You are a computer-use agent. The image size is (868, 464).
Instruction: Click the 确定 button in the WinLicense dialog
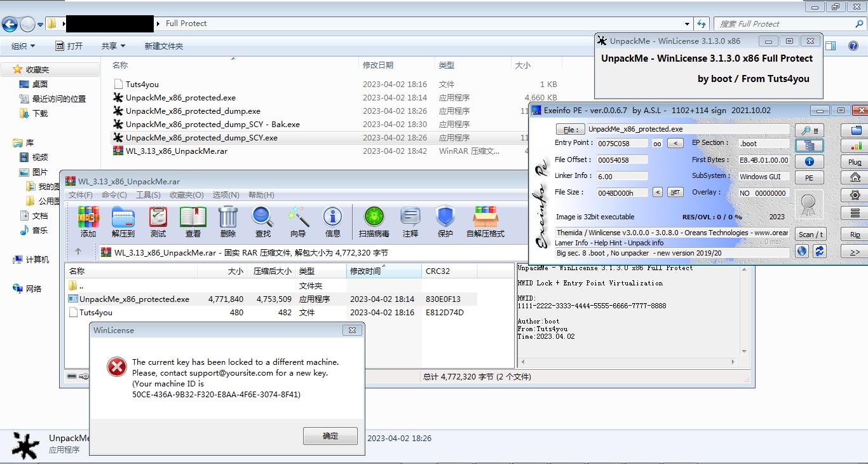pos(330,436)
